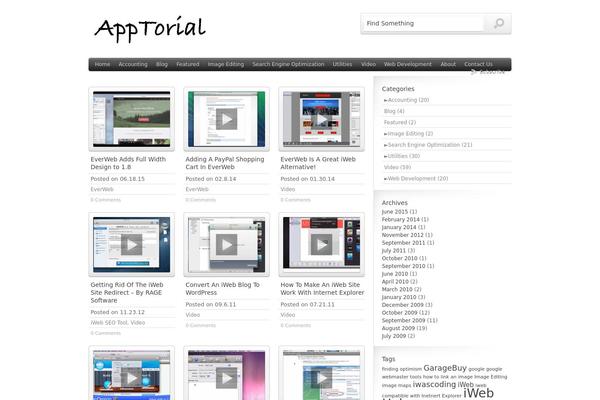The width and height of the screenshot is (600, 400).
Task: Expand the Accounting category arrow
Action: pos(386,100)
